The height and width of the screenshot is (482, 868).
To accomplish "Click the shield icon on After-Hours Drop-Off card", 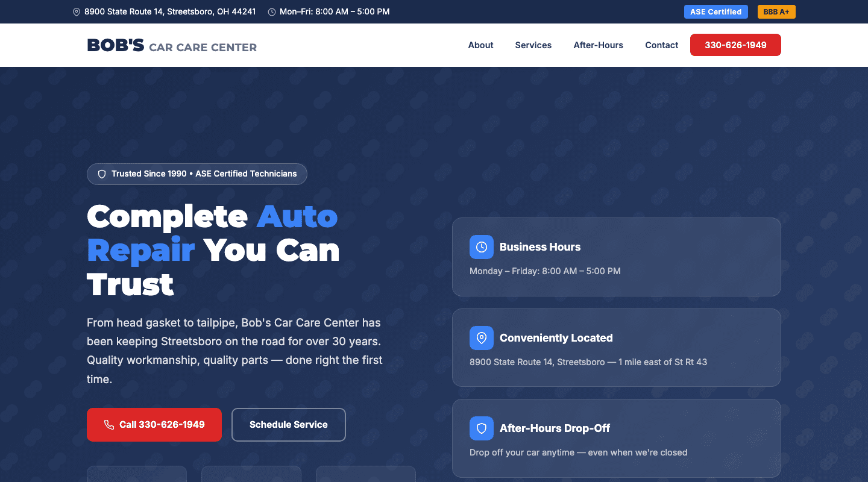I will coord(481,428).
